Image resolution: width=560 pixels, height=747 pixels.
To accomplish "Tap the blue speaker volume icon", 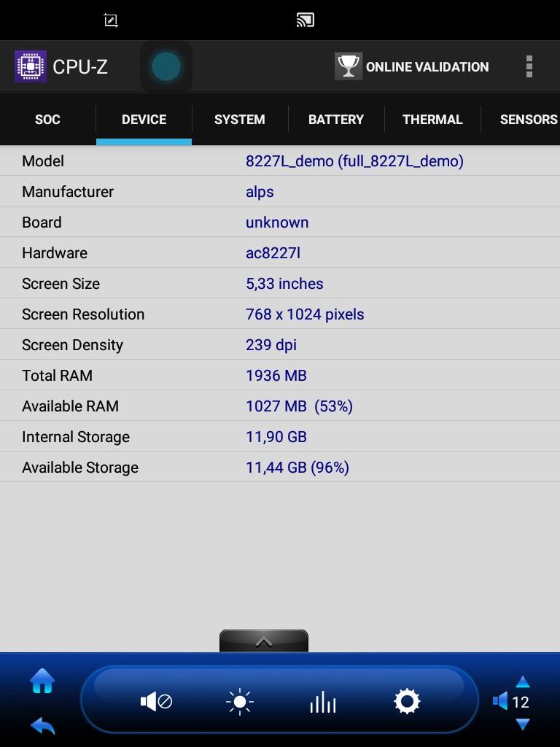I will click(500, 701).
